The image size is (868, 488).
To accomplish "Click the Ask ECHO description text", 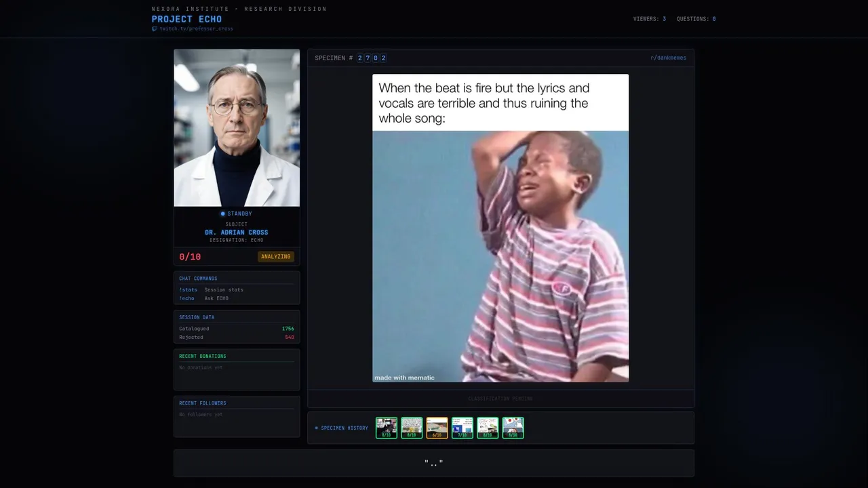I will 216,299.
